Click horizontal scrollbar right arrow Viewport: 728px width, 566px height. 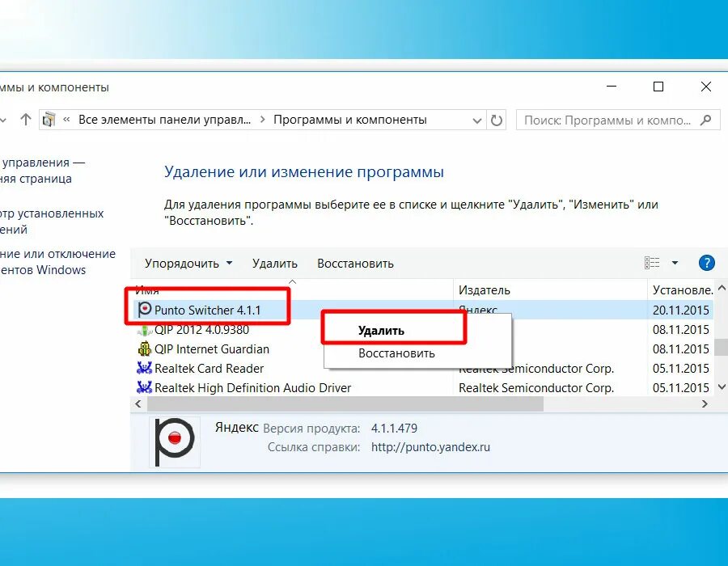click(x=705, y=403)
